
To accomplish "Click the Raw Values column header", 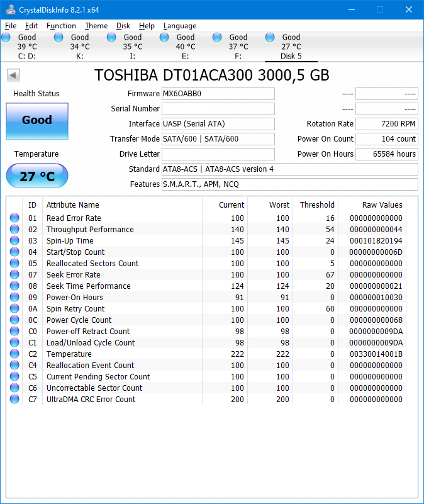I will [382, 205].
